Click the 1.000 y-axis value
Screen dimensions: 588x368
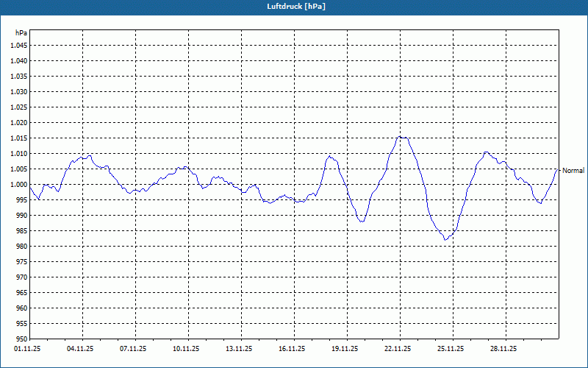tap(19, 185)
